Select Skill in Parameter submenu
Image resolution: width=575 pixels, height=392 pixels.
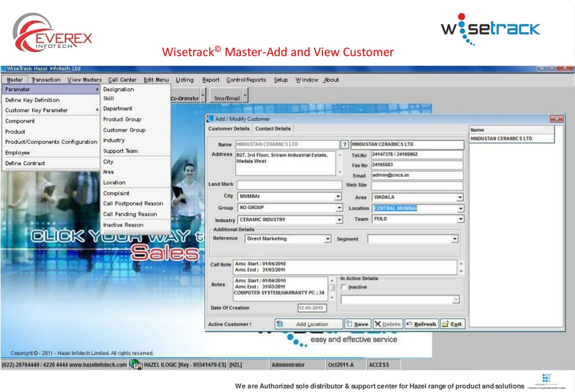pyautogui.click(x=136, y=98)
